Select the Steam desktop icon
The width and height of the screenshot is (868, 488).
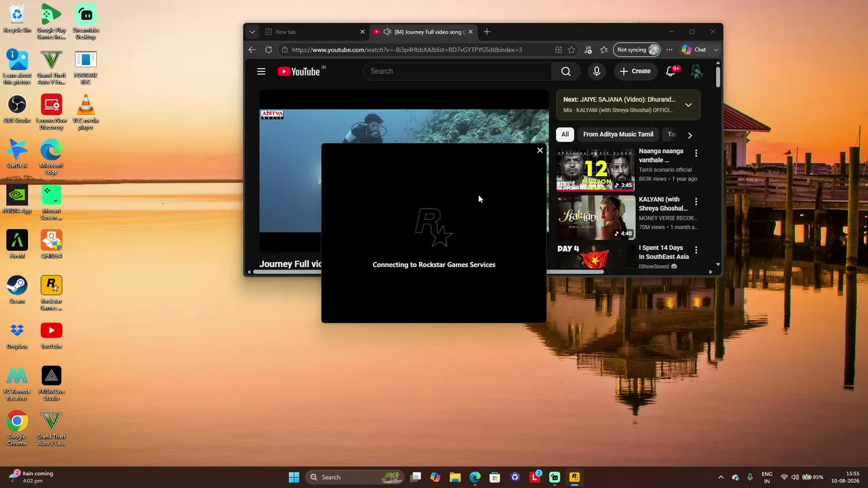pos(17,290)
